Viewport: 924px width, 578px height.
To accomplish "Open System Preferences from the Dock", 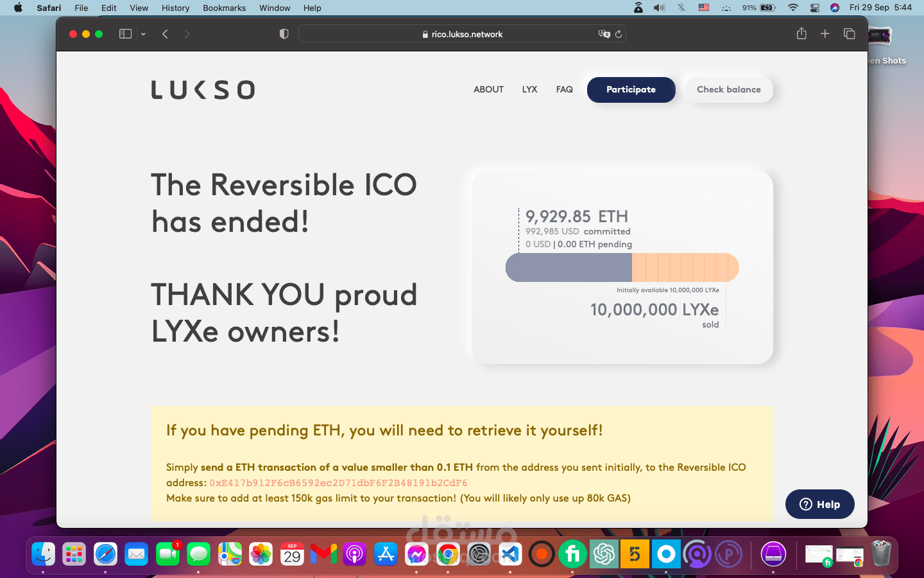I will coord(479,554).
